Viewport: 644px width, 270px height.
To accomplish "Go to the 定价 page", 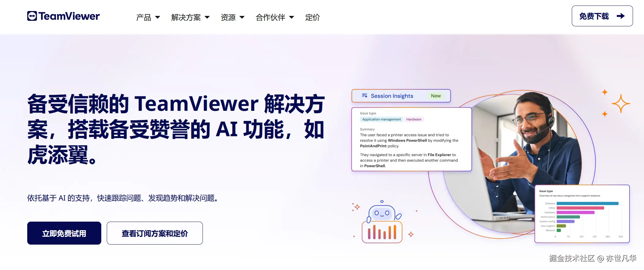I will (x=313, y=17).
